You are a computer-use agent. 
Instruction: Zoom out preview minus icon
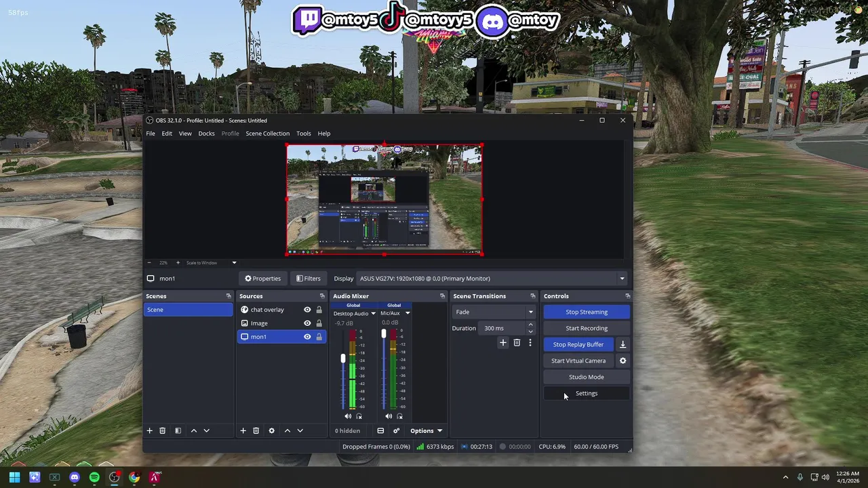[150, 262]
